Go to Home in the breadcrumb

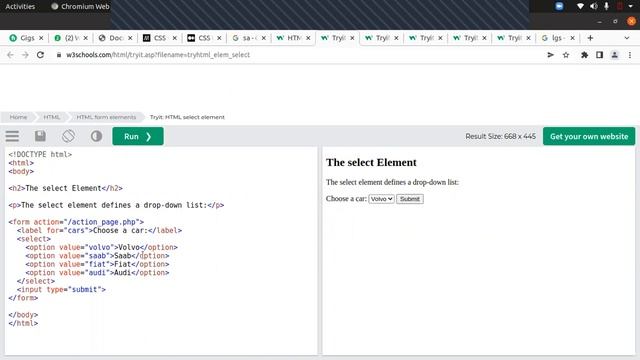[x=18, y=117]
